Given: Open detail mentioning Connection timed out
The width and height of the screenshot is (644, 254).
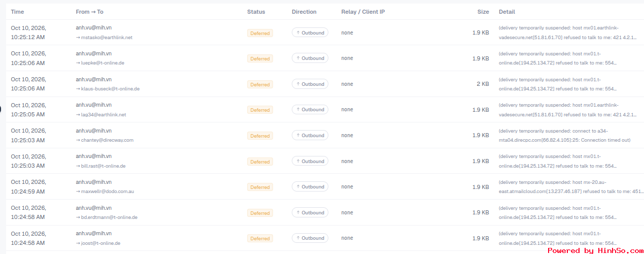Looking at the screenshot, I should coord(565,135).
